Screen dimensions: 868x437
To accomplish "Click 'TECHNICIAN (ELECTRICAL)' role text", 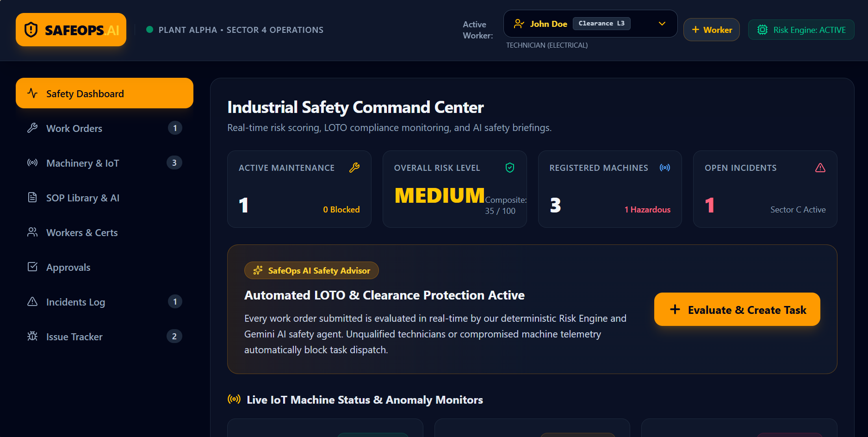I will point(547,45).
